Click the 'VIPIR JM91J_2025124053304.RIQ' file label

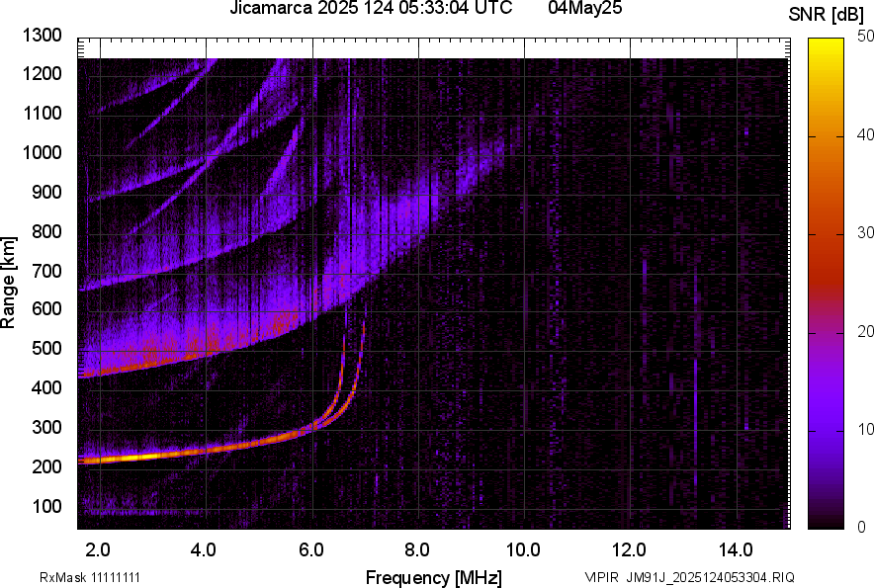click(x=689, y=577)
